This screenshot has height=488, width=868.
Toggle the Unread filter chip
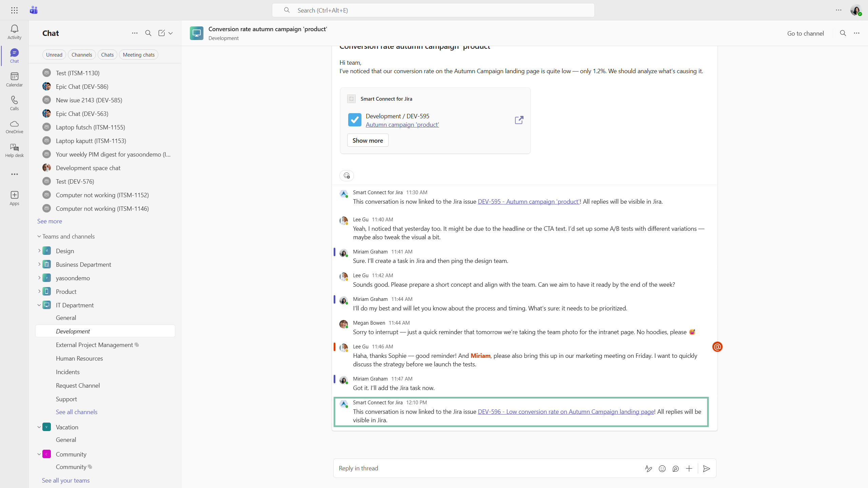pos(54,55)
